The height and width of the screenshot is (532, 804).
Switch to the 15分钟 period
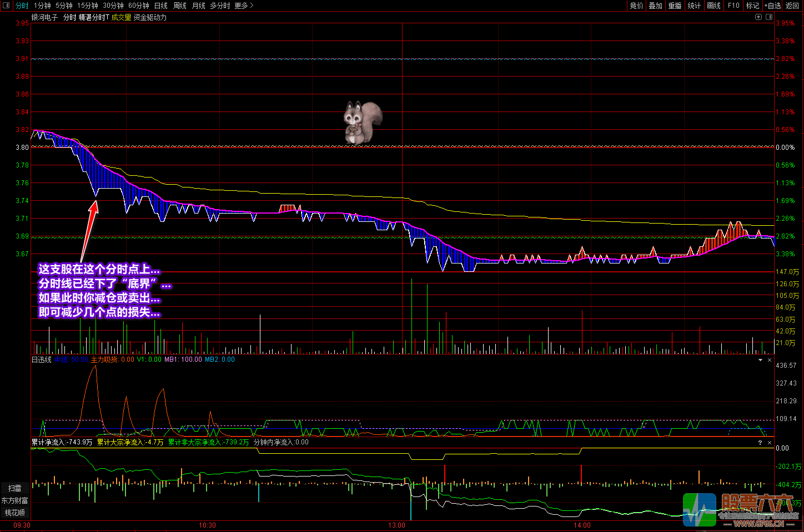[88, 6]
